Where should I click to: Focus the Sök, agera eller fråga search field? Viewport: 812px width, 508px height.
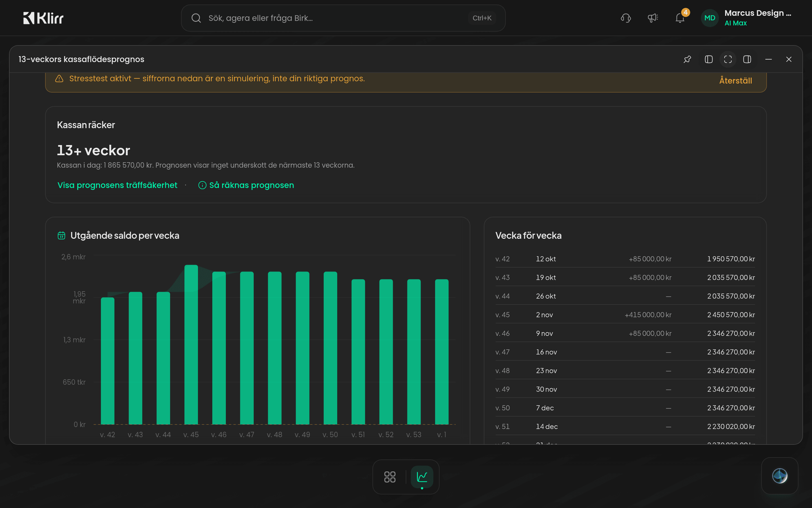[343, 18]
